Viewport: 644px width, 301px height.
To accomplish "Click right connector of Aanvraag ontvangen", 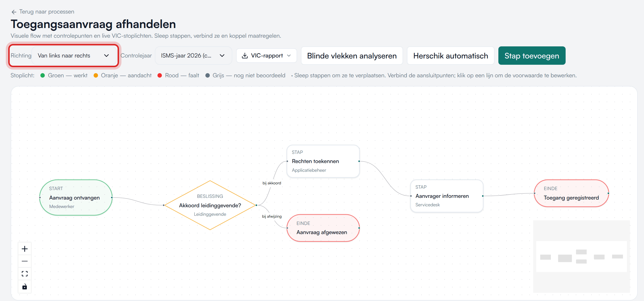I will point(112,197).
